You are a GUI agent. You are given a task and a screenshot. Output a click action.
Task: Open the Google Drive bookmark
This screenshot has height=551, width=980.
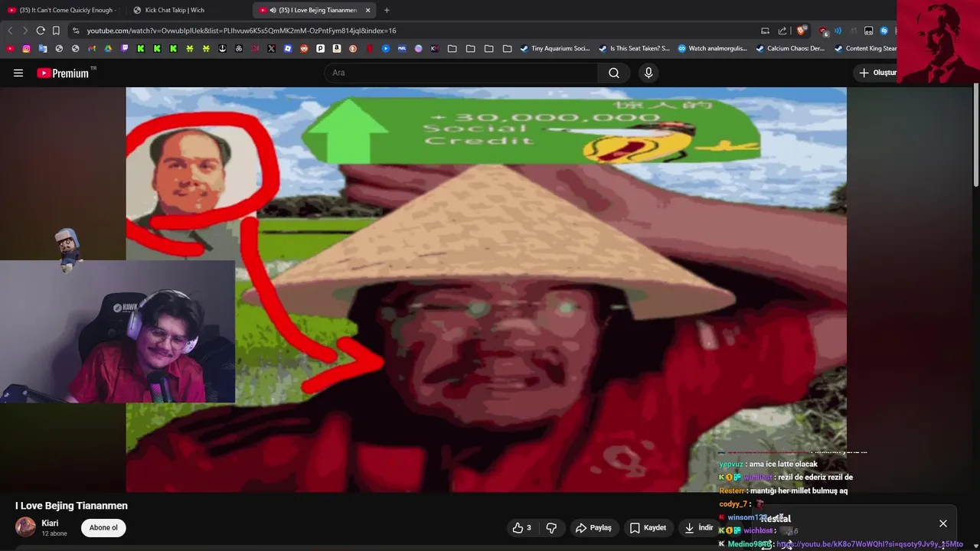[x=108, y=48]
